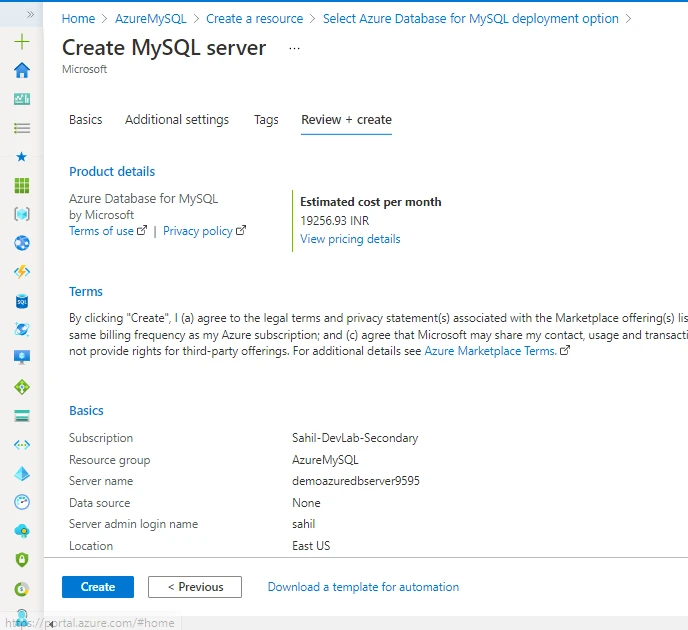Click the Basics section heading
Screen dimensions: 688x630
[x=86, y=411]
